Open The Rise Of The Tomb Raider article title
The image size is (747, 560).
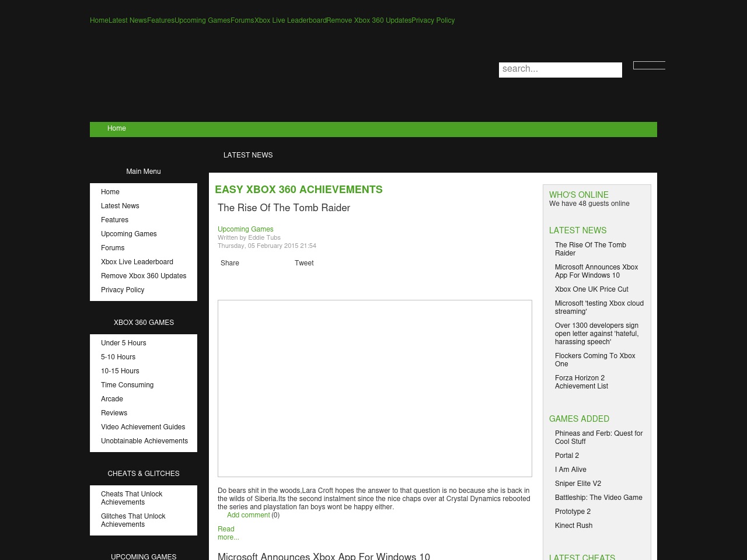click(x=284, y=208)
